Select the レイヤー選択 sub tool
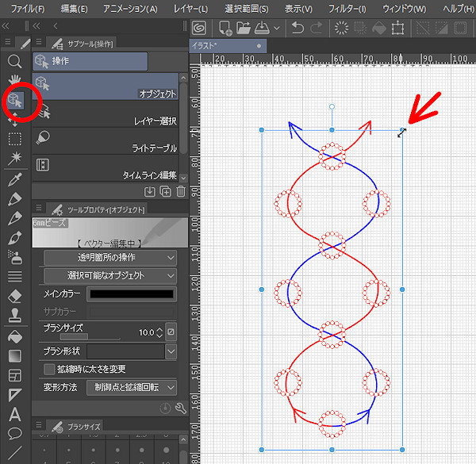The width and height of the screenshot is (476, 464). coord(106,113)
